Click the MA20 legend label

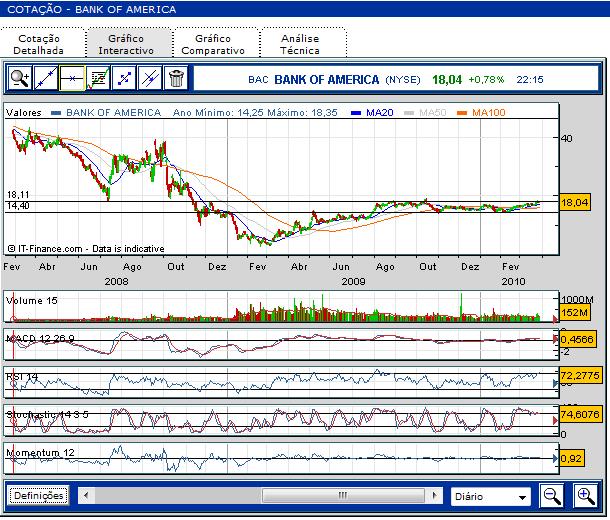380,113
